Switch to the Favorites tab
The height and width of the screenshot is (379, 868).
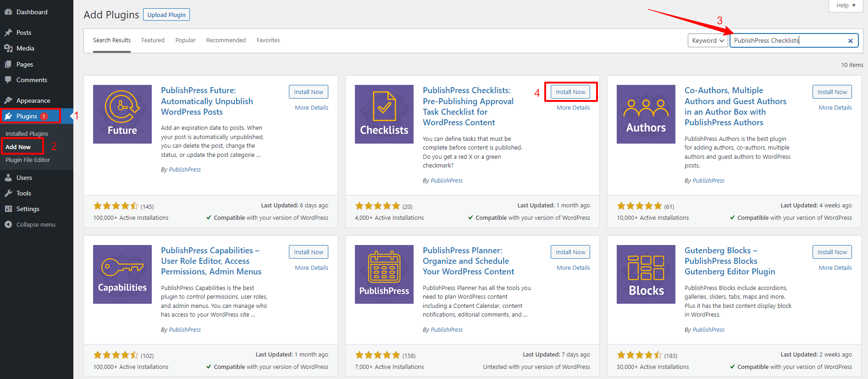(268, 40)
